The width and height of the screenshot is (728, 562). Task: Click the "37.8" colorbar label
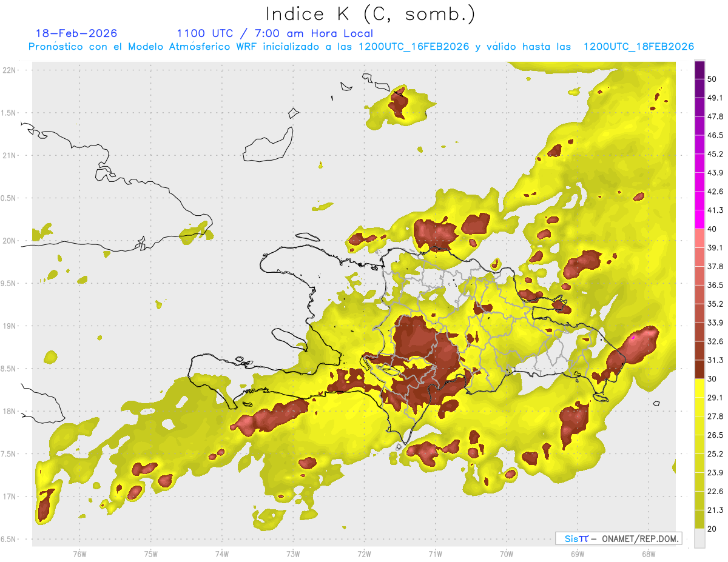[716, 266]
